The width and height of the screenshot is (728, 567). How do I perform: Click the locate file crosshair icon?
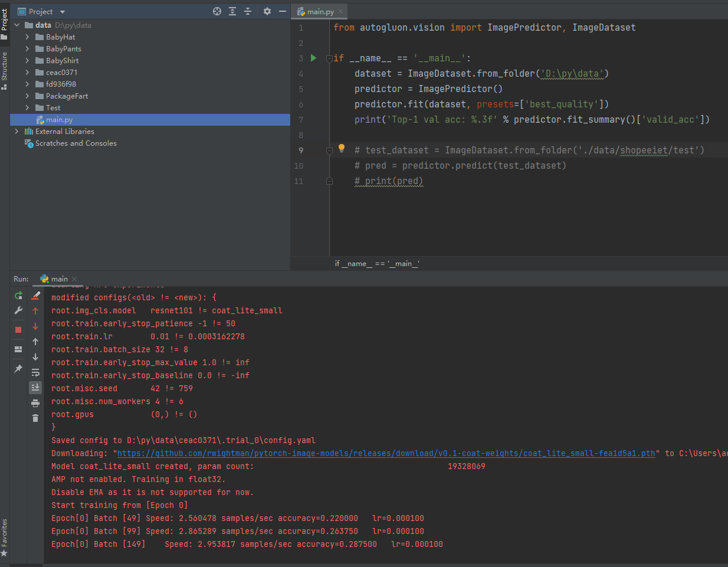pos(217,11)
